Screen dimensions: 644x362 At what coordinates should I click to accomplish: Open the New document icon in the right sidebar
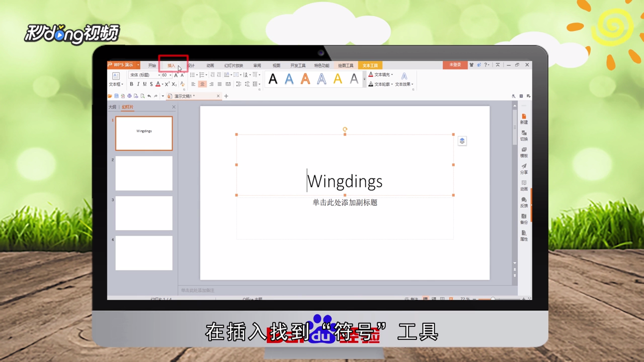coord(523,119)
